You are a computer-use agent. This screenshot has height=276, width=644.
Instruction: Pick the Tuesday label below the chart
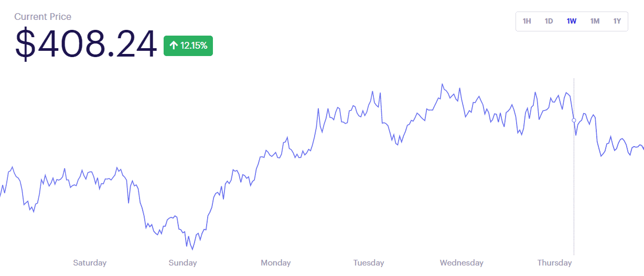pos(369,263)
